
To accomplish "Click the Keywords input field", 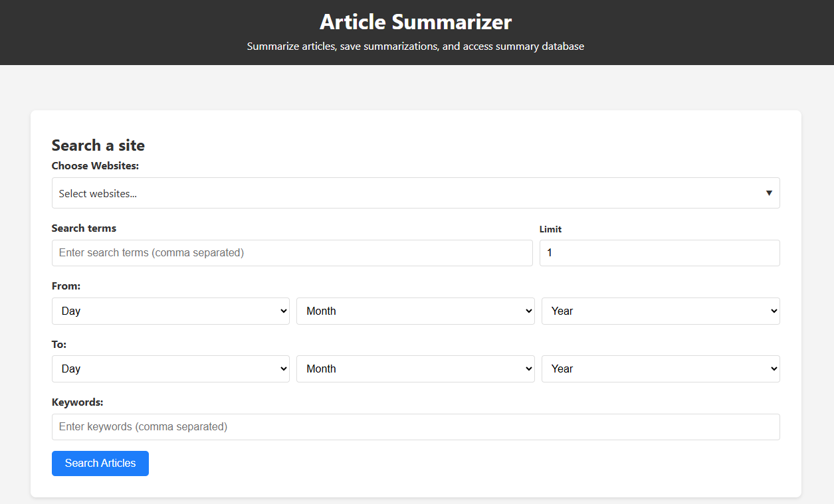I will pyautogui.click(x=415, y=427).
